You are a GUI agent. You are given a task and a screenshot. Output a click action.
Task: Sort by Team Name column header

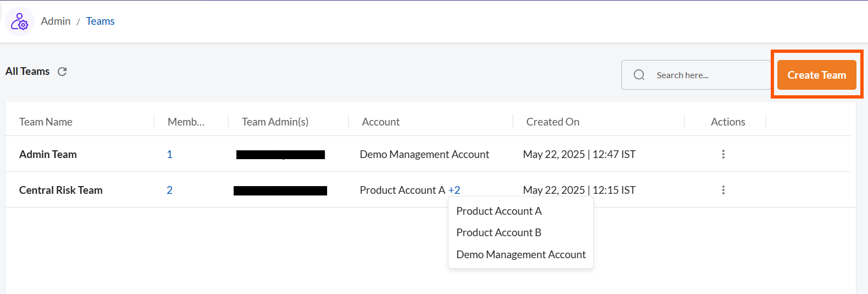[46, 122]
